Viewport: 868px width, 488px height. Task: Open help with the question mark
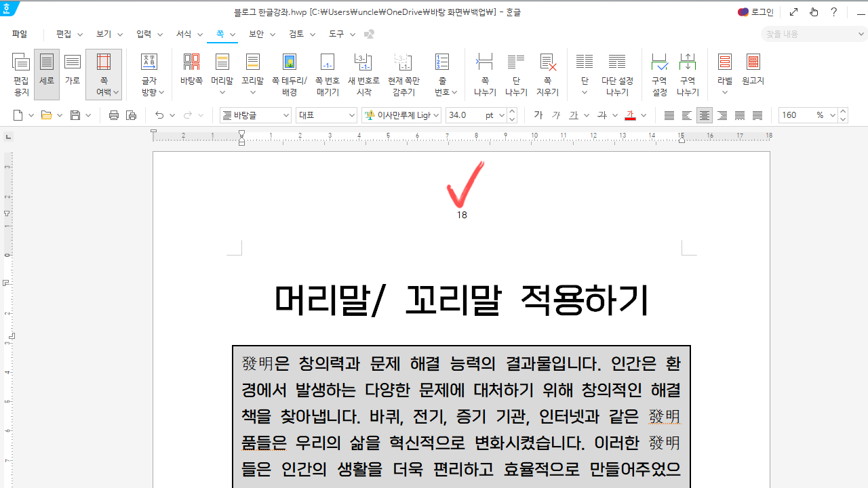[x=834, y=12]
